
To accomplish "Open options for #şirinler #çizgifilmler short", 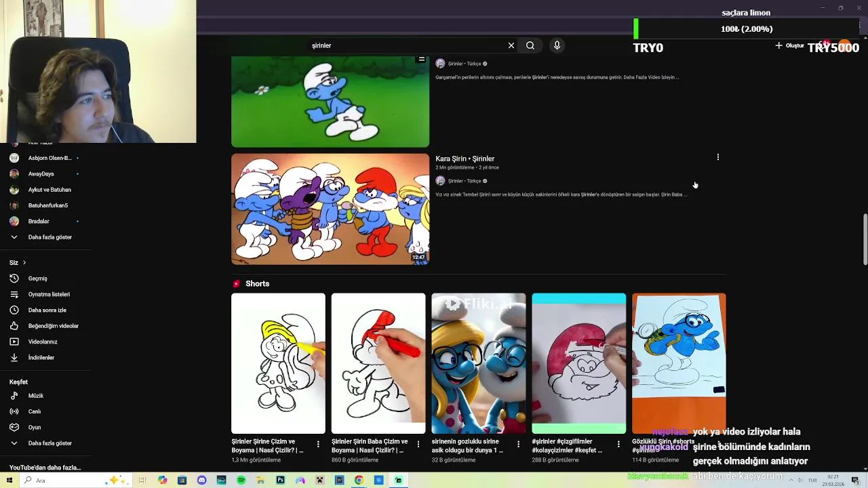I will [x=618, y=445].
